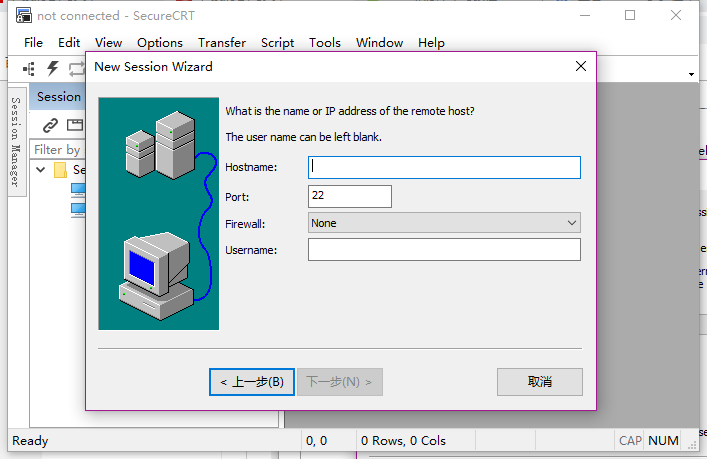Open the Edit menu
The height and width of the screenshot is (459, 707).
69,43
